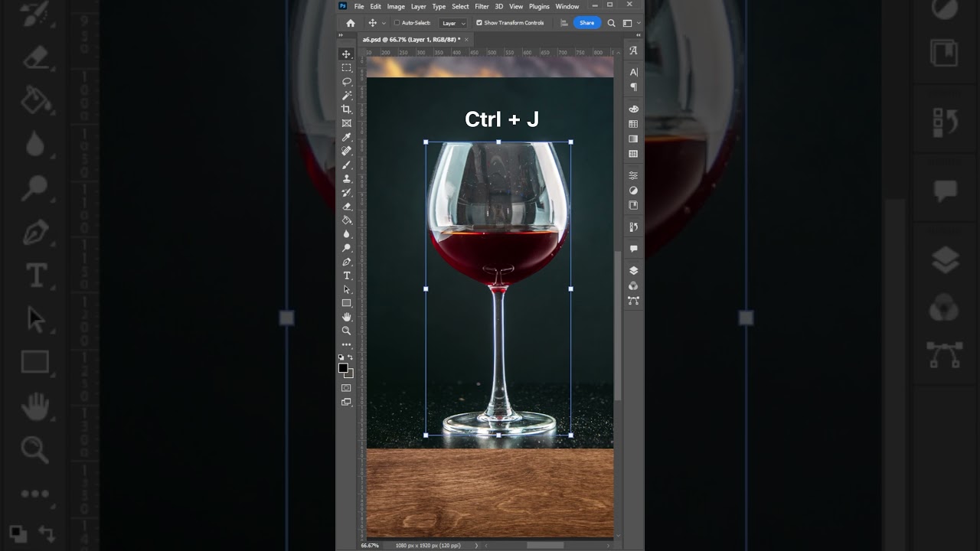This screenshot has width=980, height=551.
Task: Select the History Brush tool
Action: (346, 192)
